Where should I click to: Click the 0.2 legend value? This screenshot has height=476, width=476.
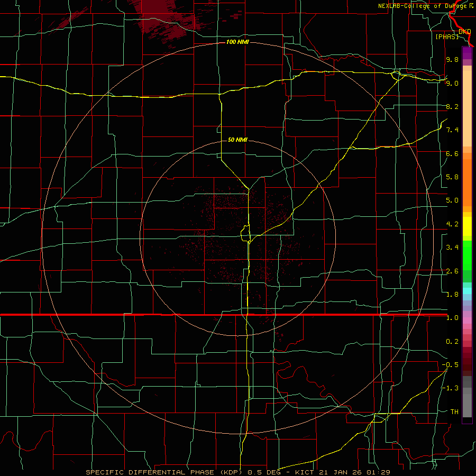coord(452,342)
